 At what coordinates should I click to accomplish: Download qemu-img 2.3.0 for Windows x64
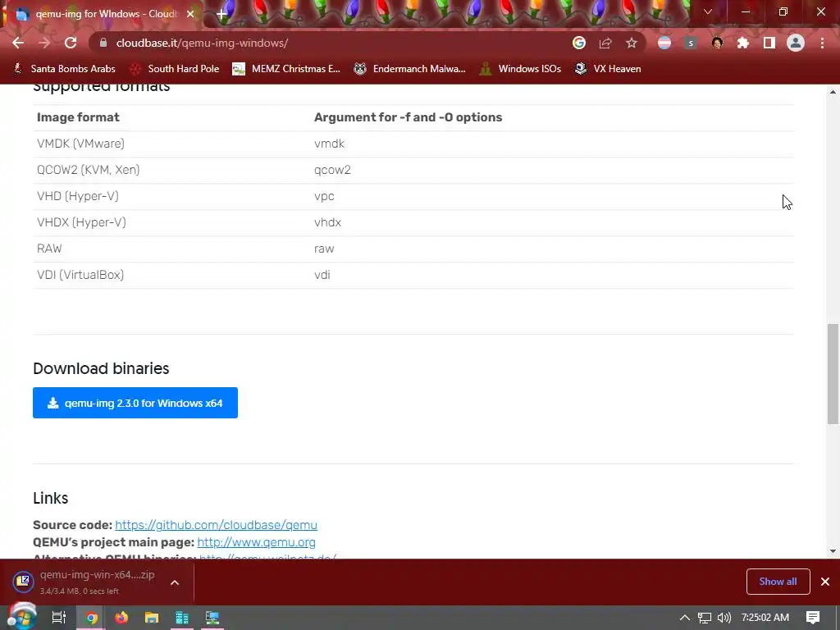click(x=135, y=403)
